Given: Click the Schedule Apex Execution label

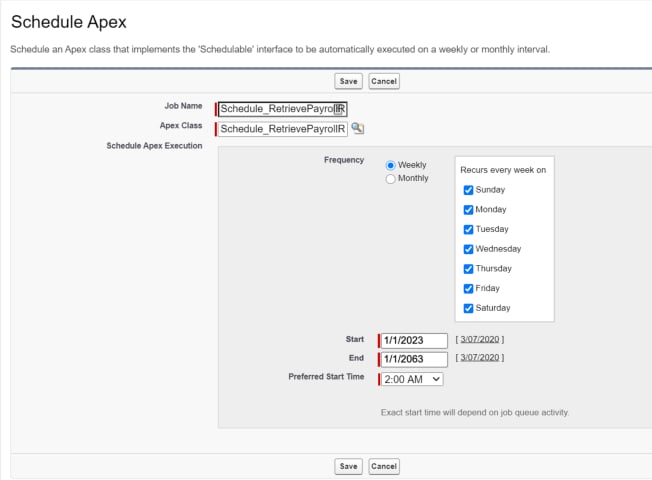Looking at the screenshot, I should click(154, 146).
